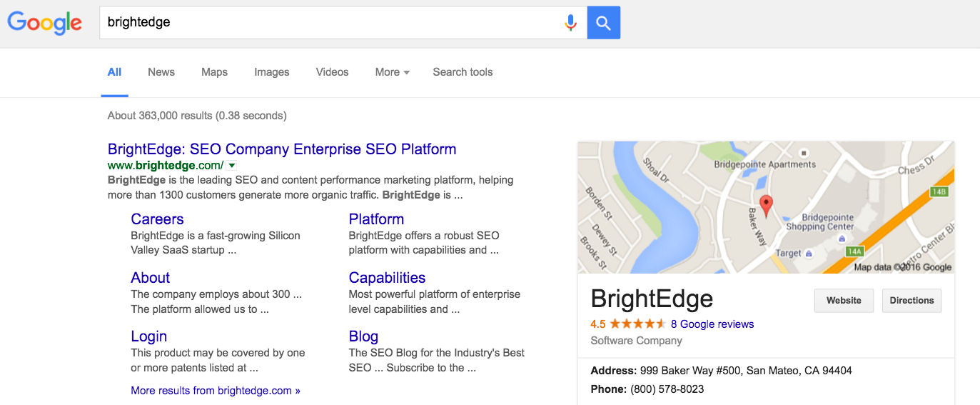Switch to the Maps tab
The height and width of the screenshot is (405, 980).
coord(214,72)
